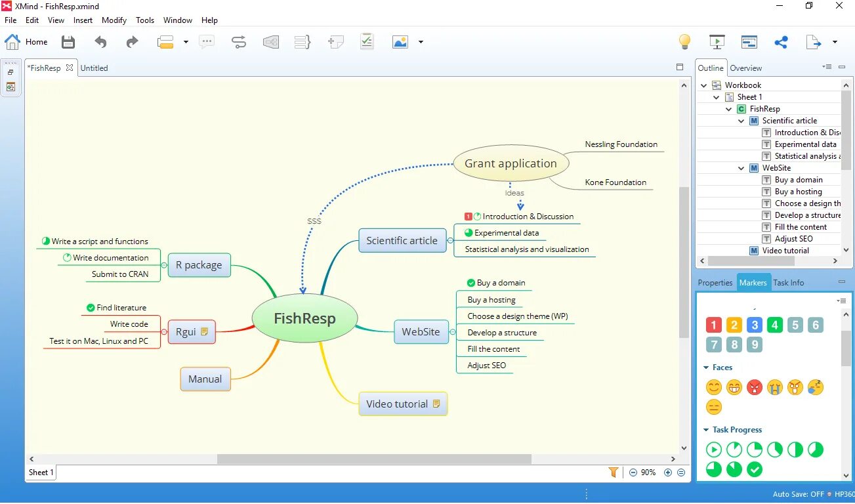Open the note icon on Rgui topic
This screenshot has width=855, height=504.
(x=204, y=331)
